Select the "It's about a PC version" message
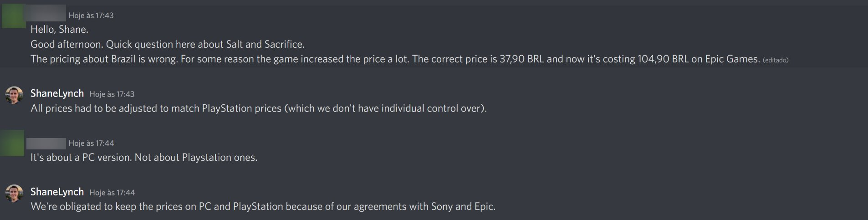Viewport: 868px width, 220px height. pyautogui.click(x=143, y=158)
